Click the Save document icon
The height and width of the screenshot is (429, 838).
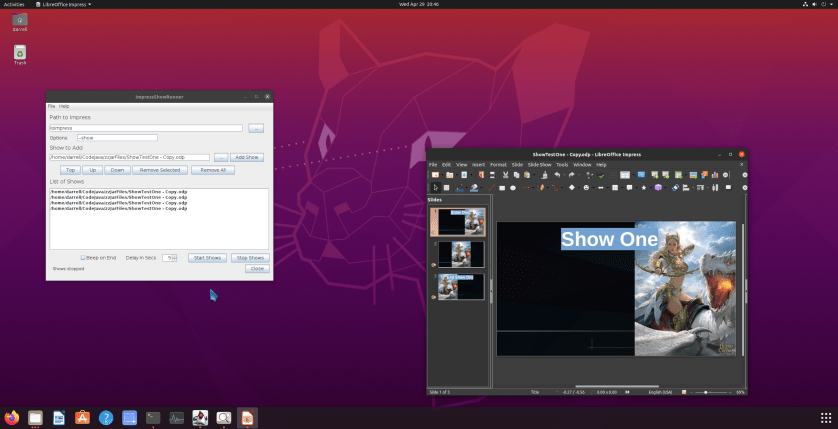[x=464, y=175]
